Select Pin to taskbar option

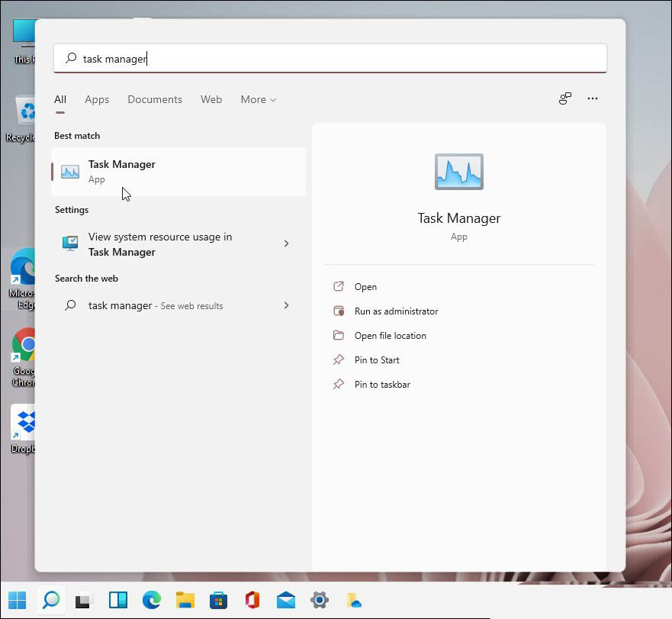pos(382,385)
